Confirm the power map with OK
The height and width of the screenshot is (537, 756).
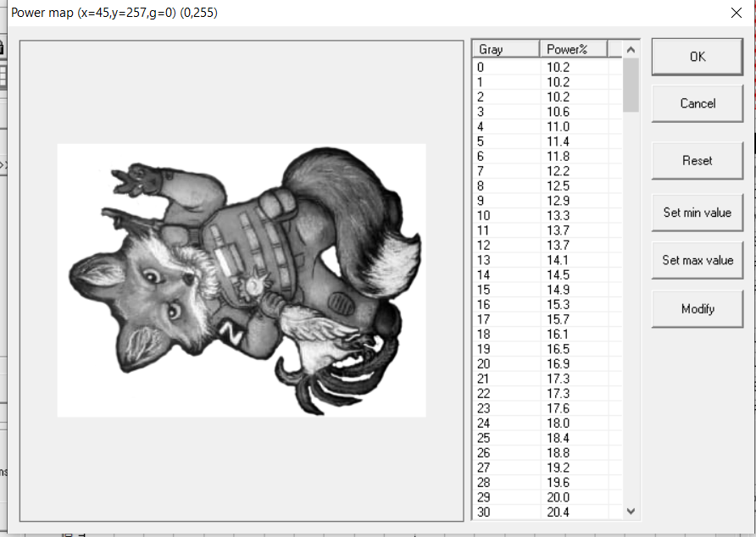point(698,57)
